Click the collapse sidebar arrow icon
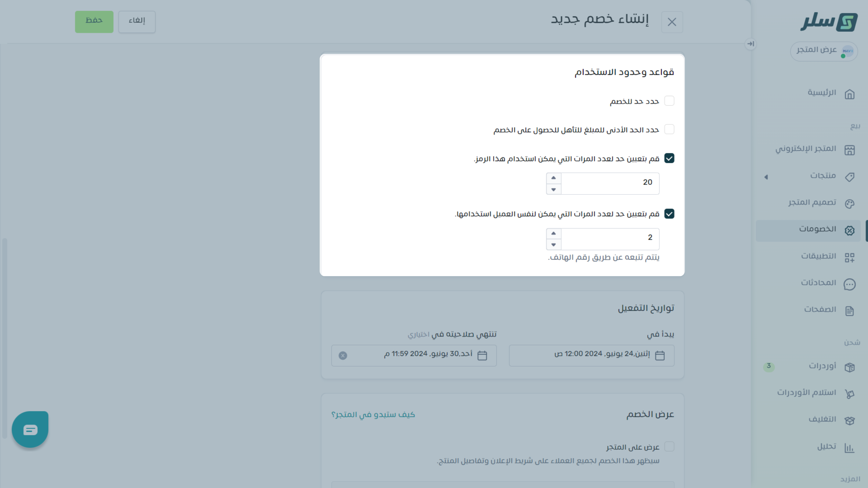 (x=750, y=44)
